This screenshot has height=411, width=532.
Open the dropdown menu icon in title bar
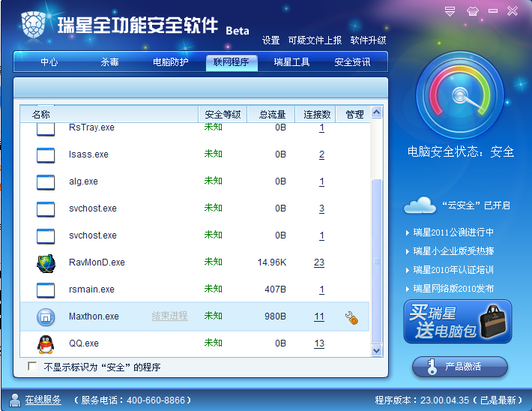(x=450, y=11)
